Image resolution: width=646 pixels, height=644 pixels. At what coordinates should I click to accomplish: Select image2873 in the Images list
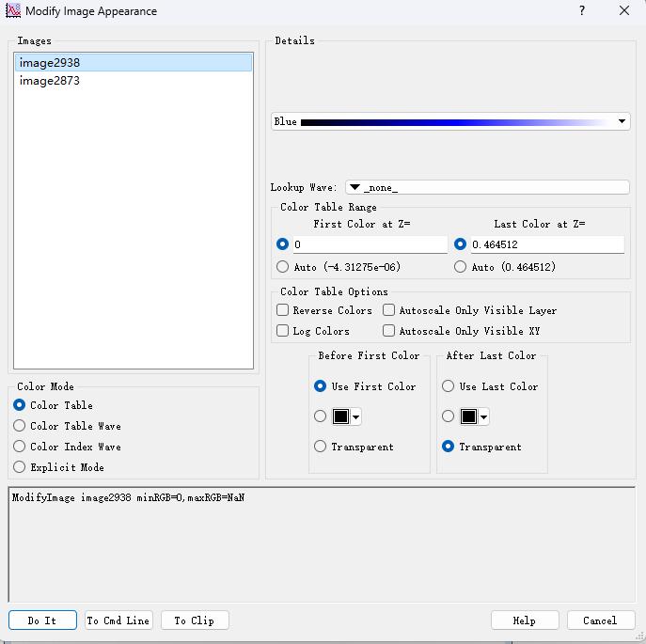pyautogui.click(x=134, y=81)
